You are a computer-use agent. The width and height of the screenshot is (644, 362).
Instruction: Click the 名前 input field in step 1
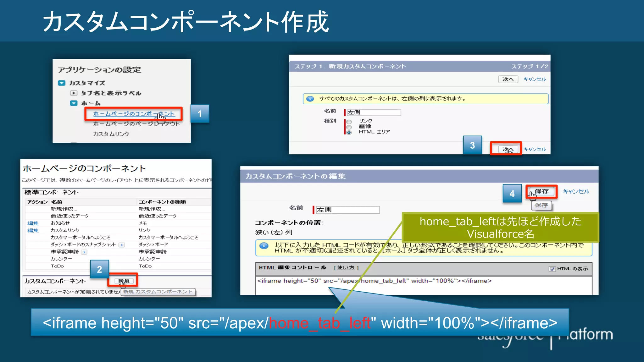tap(374, 112)
